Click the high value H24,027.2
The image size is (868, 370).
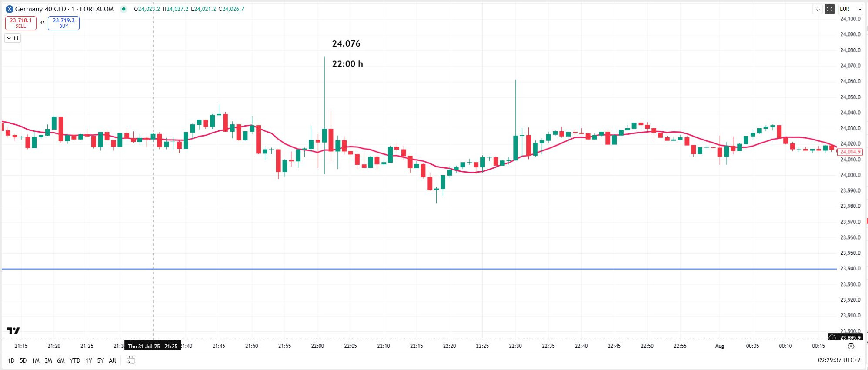175,9
